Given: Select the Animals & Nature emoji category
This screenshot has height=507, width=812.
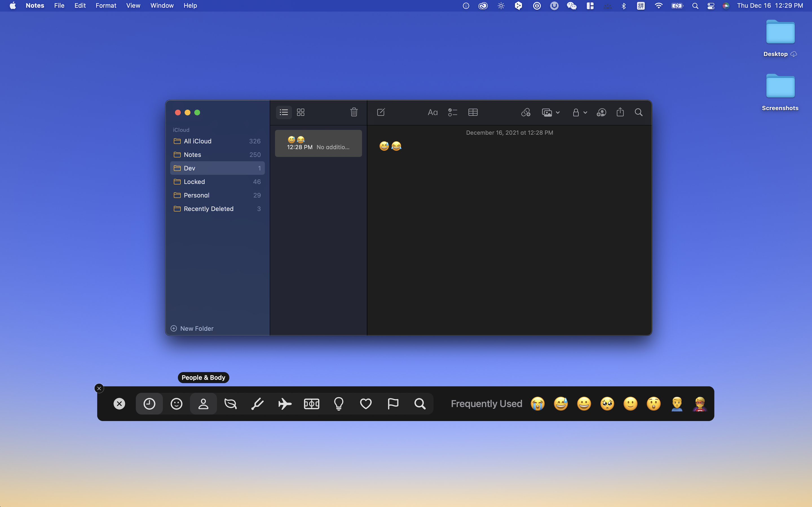Looking at the screenshot, I should 230,403.
